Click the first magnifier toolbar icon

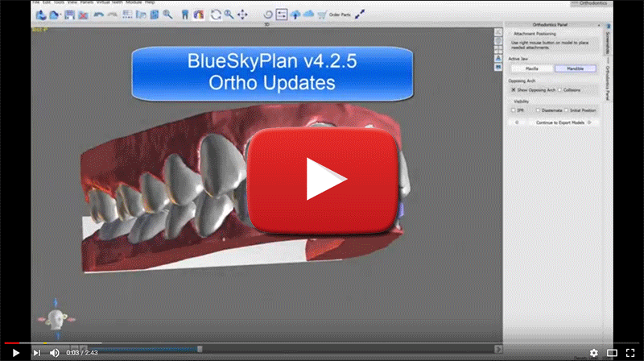click(167, 15)
